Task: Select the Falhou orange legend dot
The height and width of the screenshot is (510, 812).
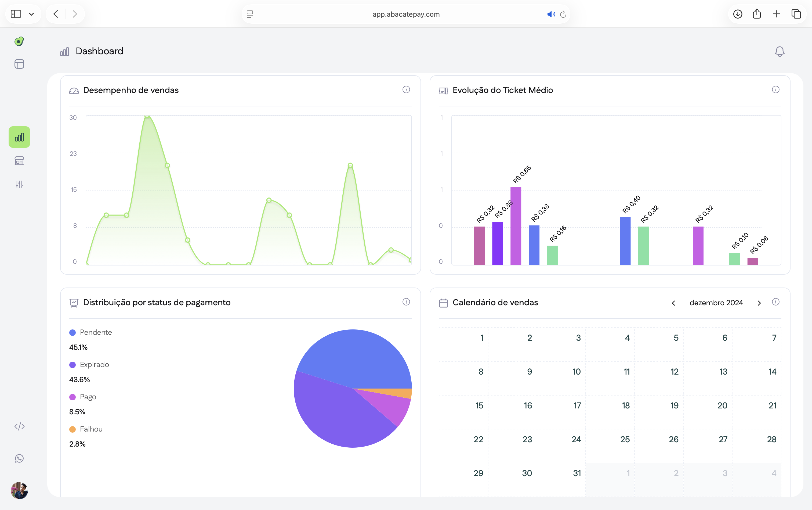Action: [73, 429]
